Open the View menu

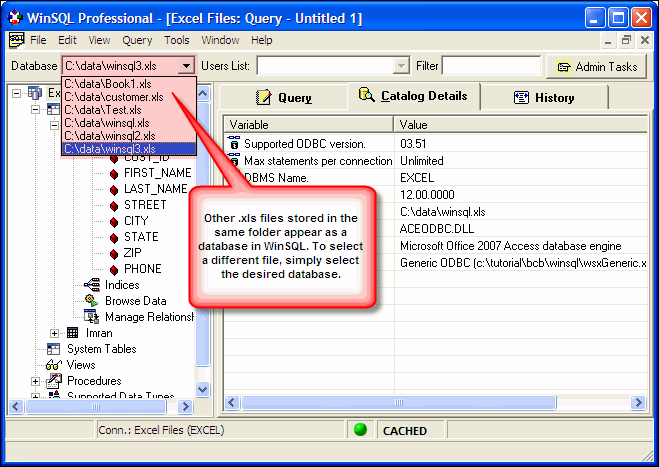(99, 40)
